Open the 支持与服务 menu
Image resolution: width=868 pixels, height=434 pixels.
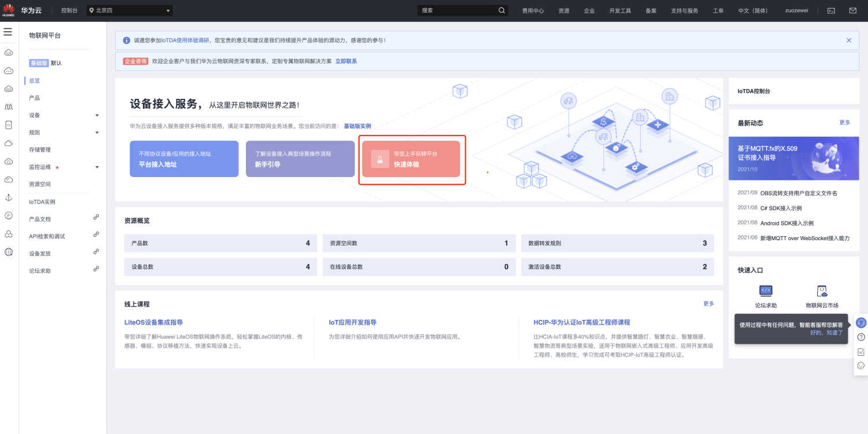[x=685, y=10]
